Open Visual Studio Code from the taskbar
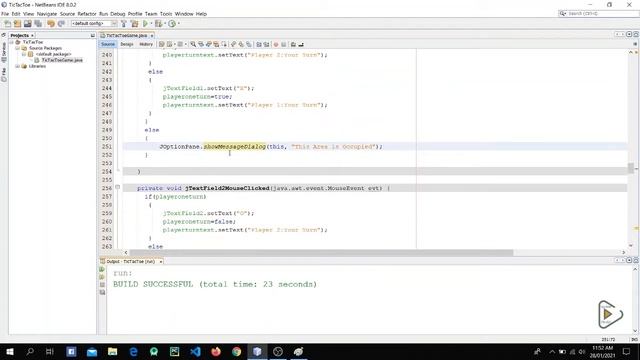The image size is (640, 360). click(x=195, y=351)
